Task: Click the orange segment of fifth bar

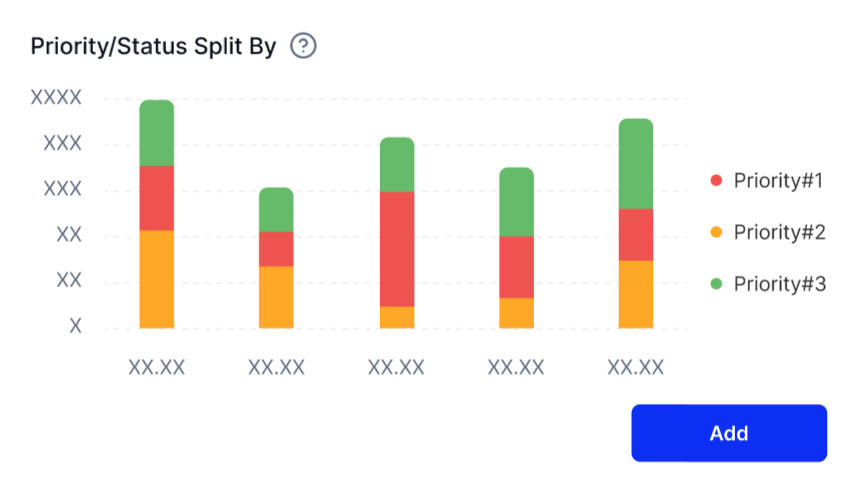Action: (636, 294)
